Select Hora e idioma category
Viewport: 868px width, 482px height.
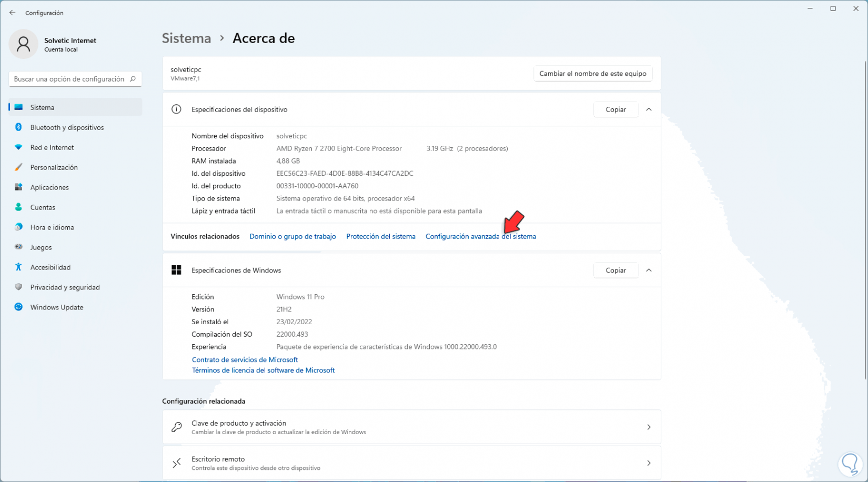[x=75, y=227]
